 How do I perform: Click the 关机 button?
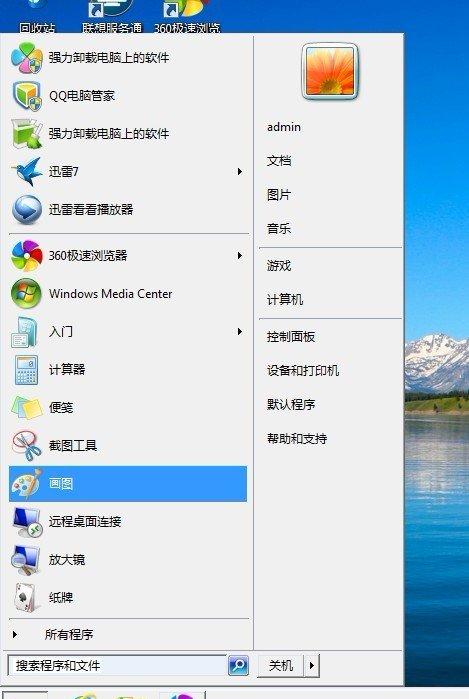281,666
